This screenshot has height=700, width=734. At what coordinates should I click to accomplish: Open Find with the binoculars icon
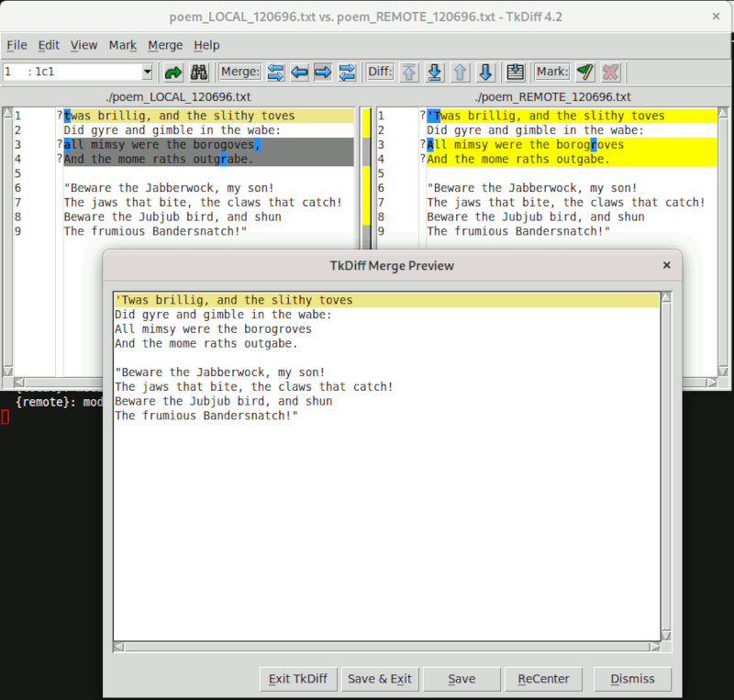click(x=199, y=72)
